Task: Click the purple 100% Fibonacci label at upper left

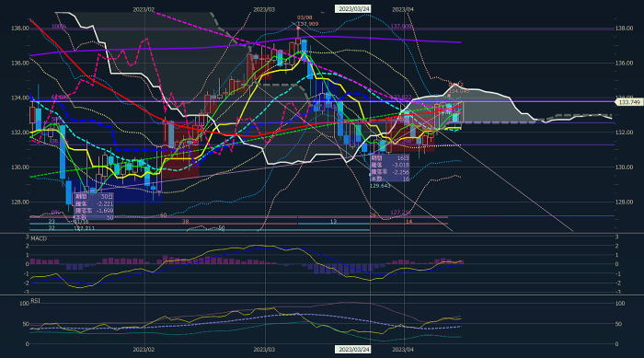Action: pos(58,27)
